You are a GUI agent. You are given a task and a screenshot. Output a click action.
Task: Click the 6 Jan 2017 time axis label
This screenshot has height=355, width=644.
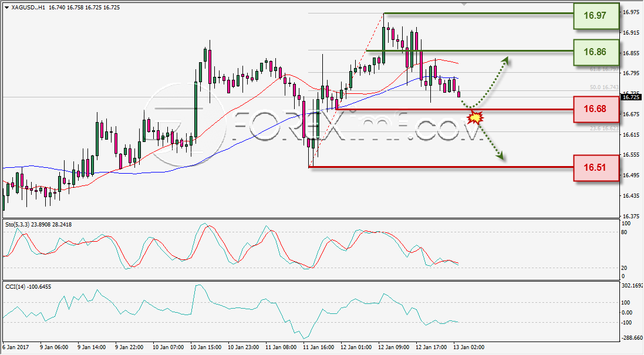(x=15, y=347)
